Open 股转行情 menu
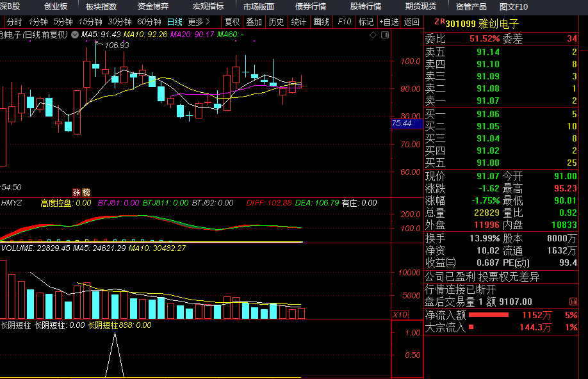588x379 pixels. pos(366,6)
